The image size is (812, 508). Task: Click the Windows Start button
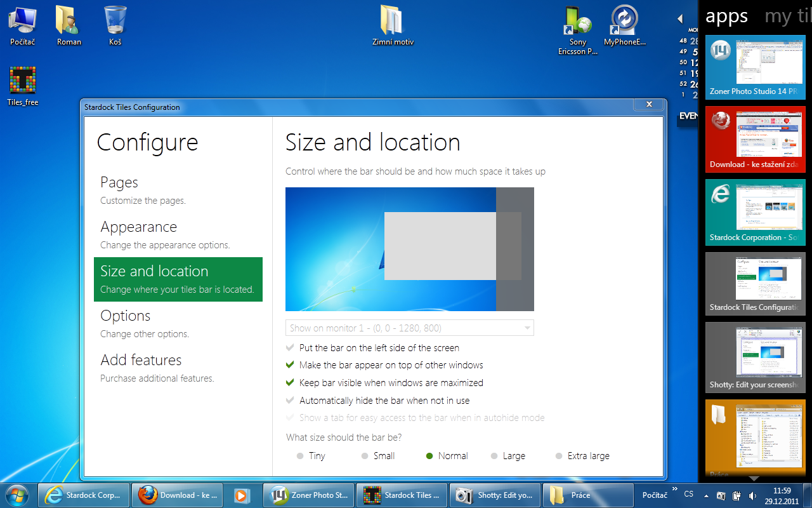coord(17,495)
